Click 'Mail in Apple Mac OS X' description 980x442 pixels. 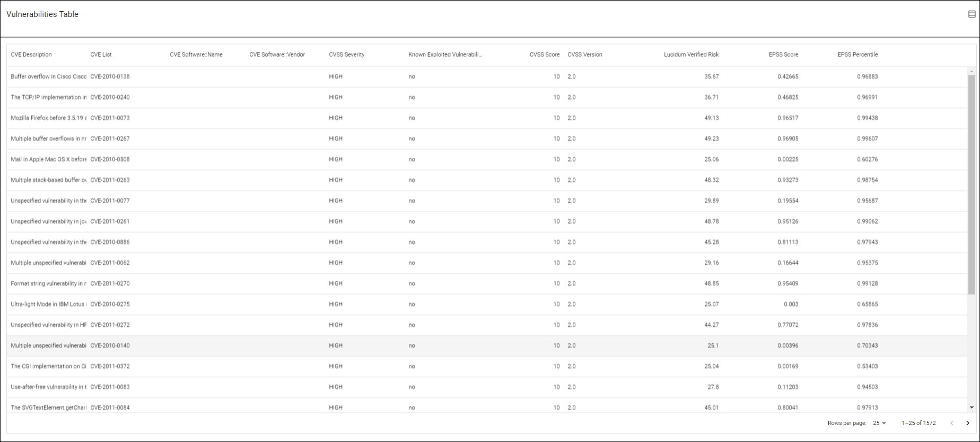(x=48, y=159)
